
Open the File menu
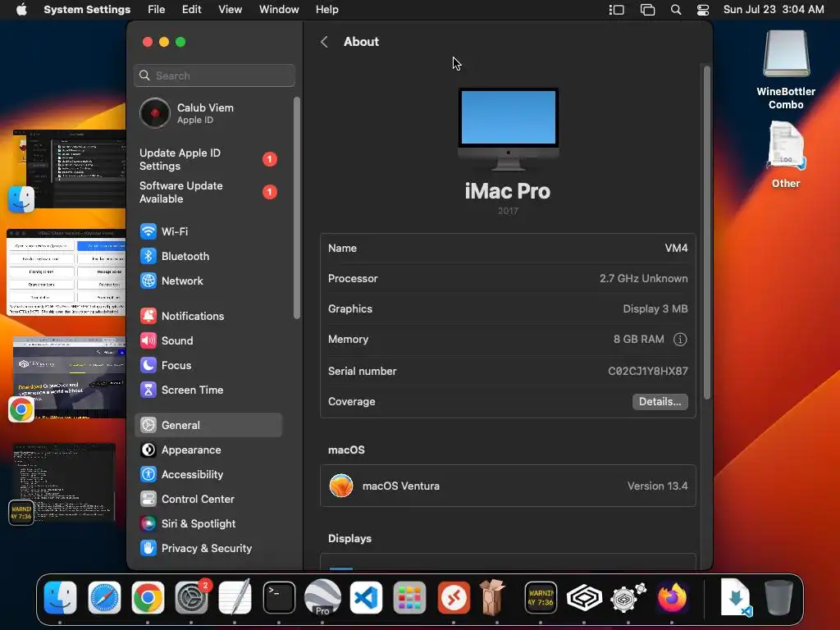coord(157,10)
